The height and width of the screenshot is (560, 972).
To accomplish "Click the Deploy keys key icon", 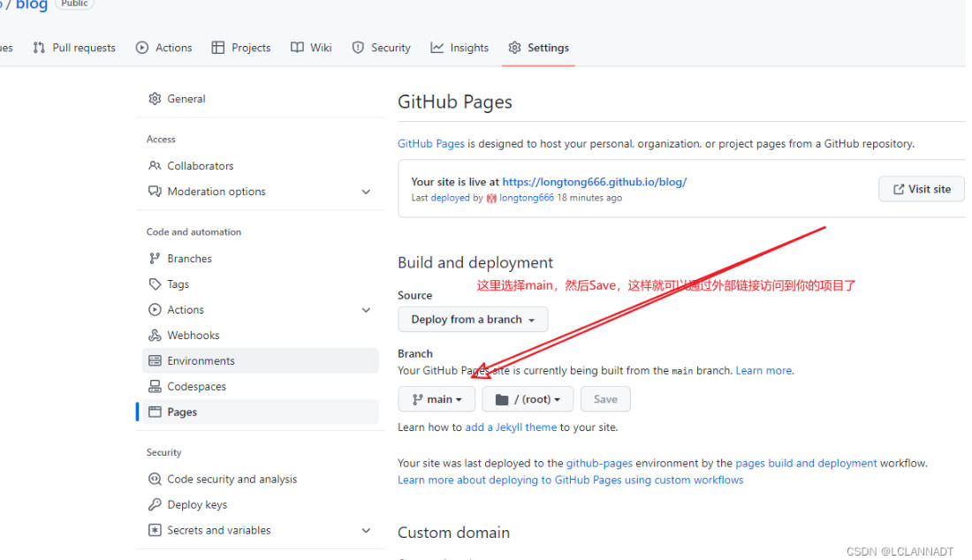I will click(x=155, y=505).
